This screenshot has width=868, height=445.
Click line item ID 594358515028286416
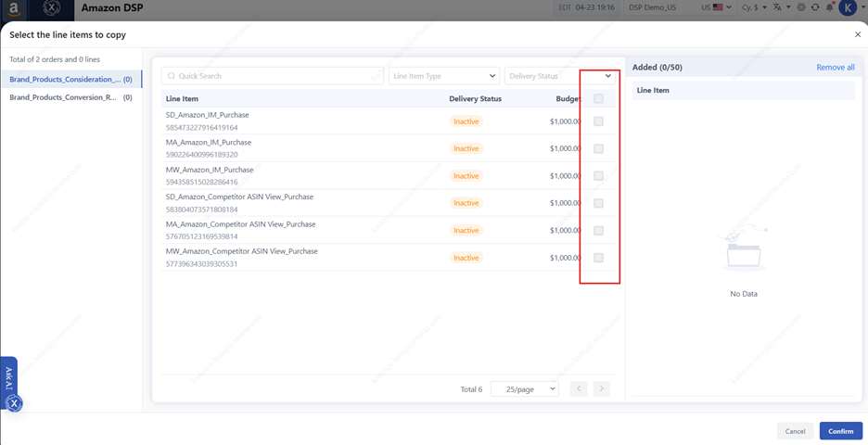pos(202,182)
